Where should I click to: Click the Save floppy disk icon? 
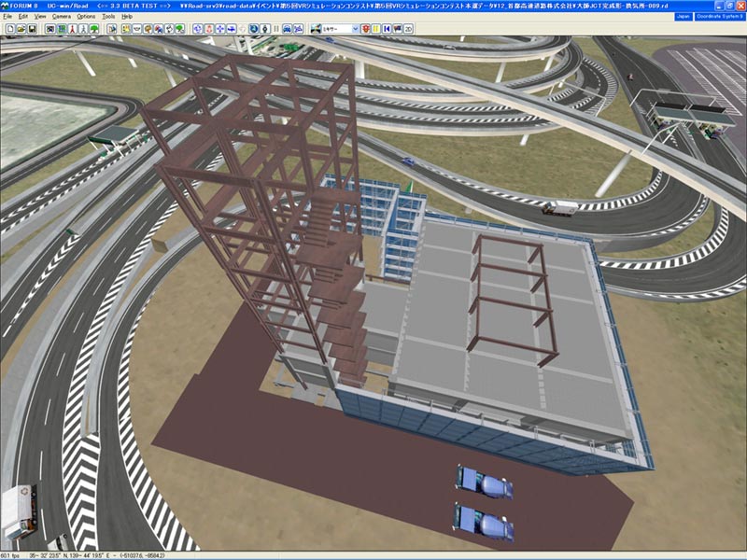pos(32,29)
